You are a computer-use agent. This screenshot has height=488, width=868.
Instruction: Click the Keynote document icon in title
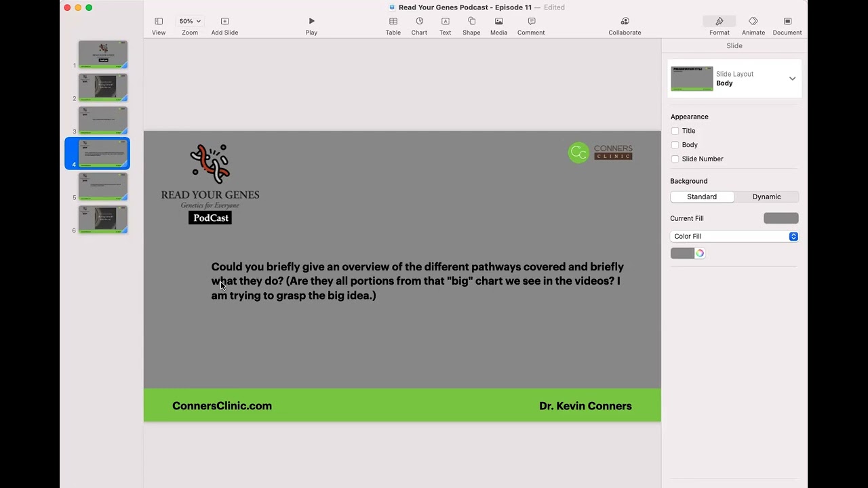[392, 7]
